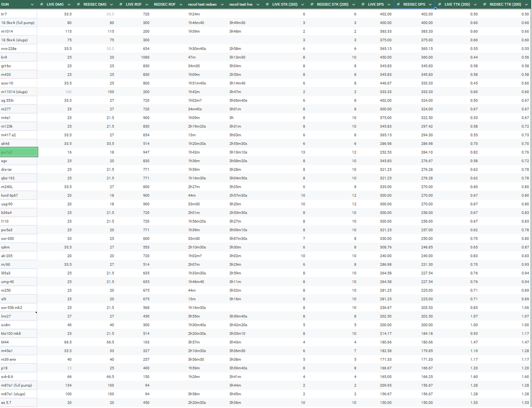This screenshot has width=532, height=408.
Task: Click the number-type icon beside REDSEC TTK (200)
Action: [485, 5]
